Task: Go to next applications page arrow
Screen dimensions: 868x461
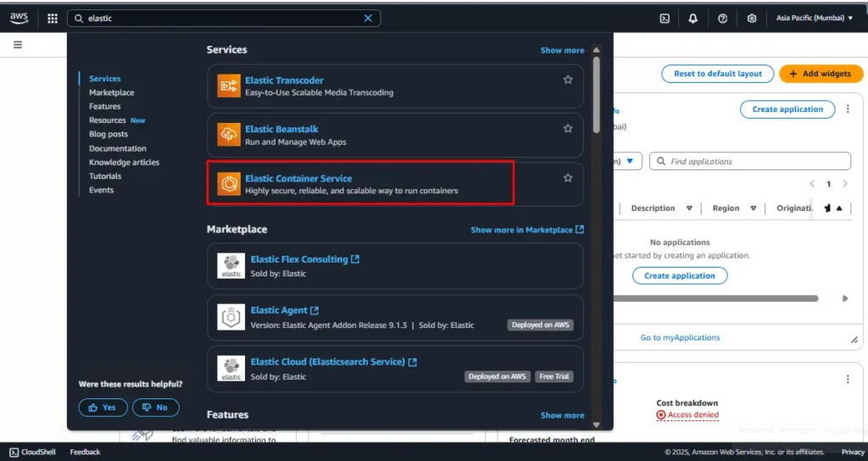Action: tap(845, 184)
